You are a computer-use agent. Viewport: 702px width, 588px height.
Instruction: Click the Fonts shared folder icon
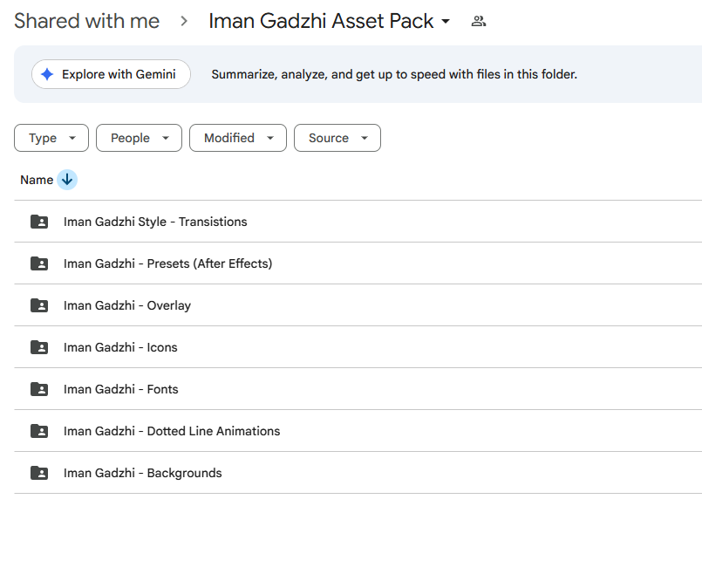(x=39, y=389)
